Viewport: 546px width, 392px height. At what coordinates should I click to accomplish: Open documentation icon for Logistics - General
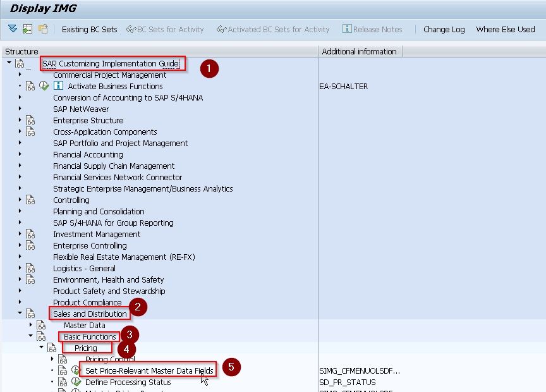tap(30, 268)
